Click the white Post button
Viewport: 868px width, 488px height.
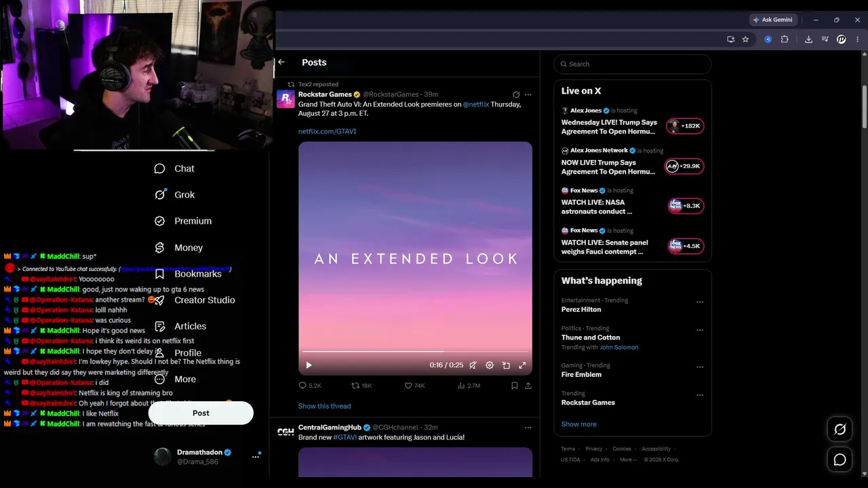(201, 413)
